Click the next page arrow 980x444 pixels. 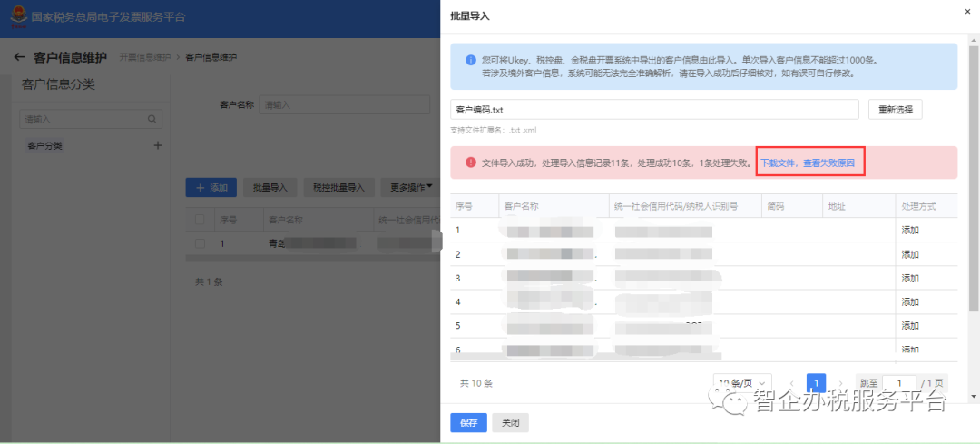[x=840, y=383]
